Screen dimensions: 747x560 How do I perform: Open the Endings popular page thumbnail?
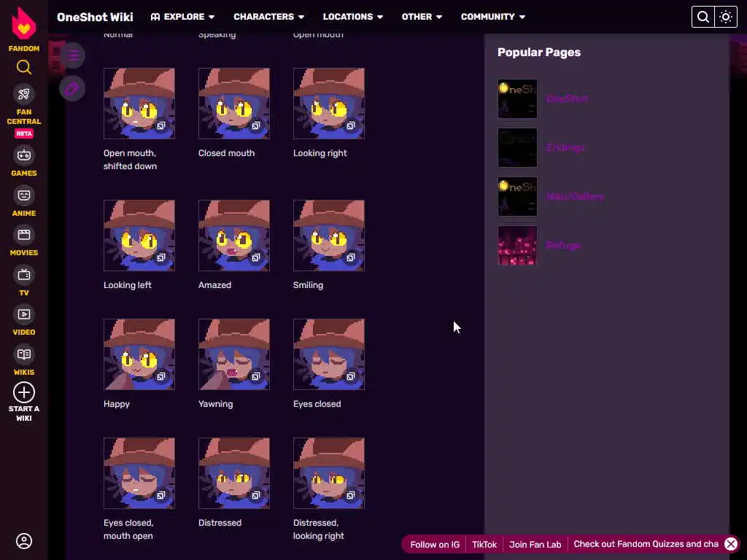pos(517,147)
